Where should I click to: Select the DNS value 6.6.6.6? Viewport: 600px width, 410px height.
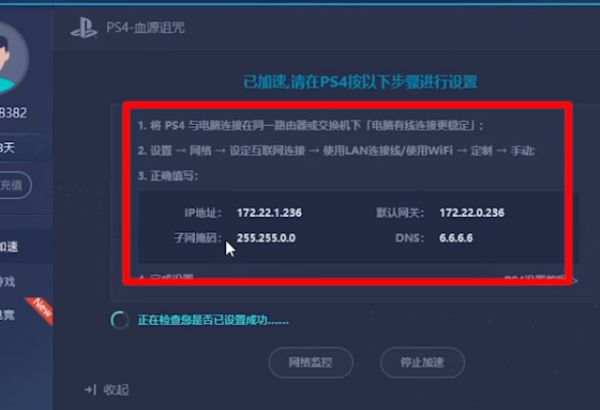tap(456, 238)
